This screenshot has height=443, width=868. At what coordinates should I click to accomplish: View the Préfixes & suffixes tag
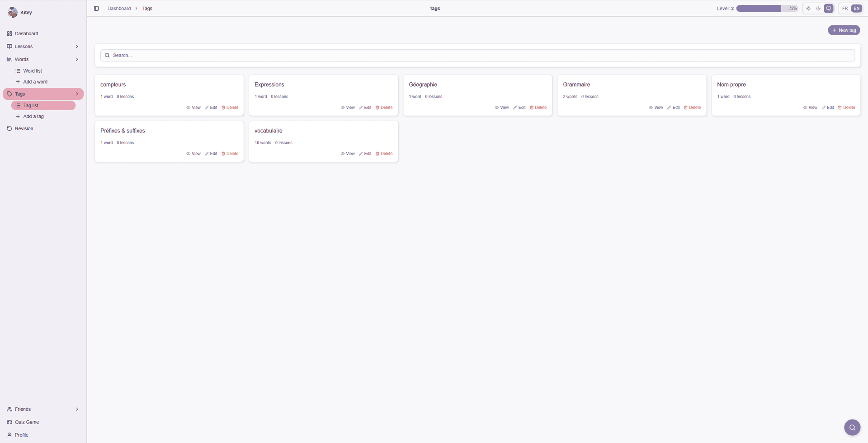point(193,154)
